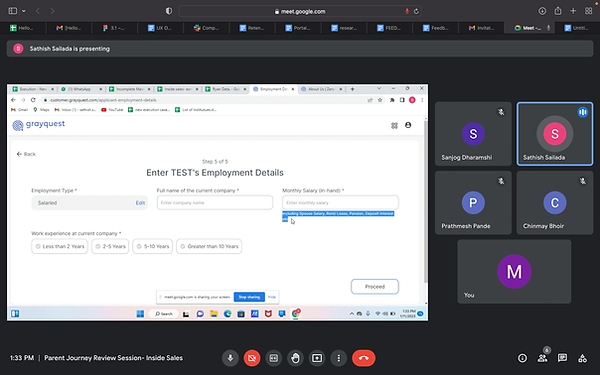This screenshot has height=375, width=600.
Task: Open activities shapes icon
Action: coord(582,358)
